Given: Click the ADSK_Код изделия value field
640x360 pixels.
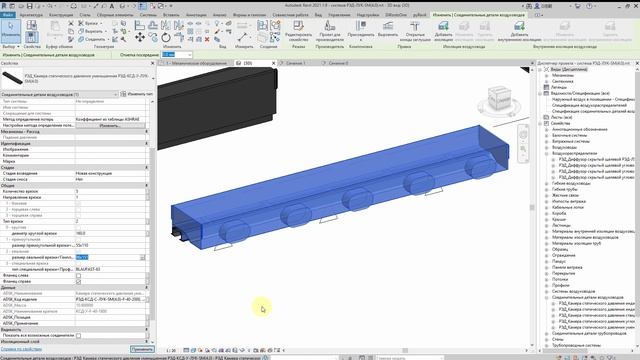Looking at the screenshot, I should (110, 299).
